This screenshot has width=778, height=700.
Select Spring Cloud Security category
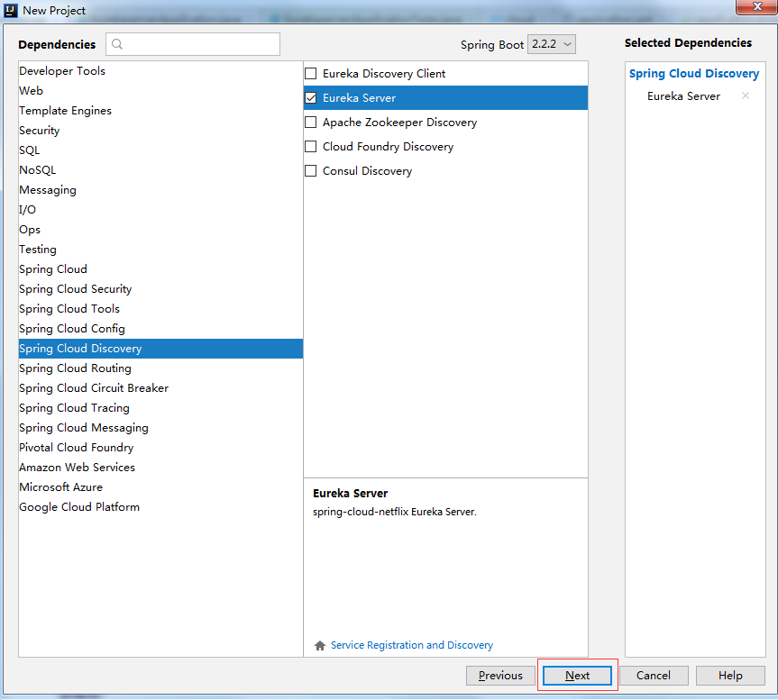tap(160, 289)
